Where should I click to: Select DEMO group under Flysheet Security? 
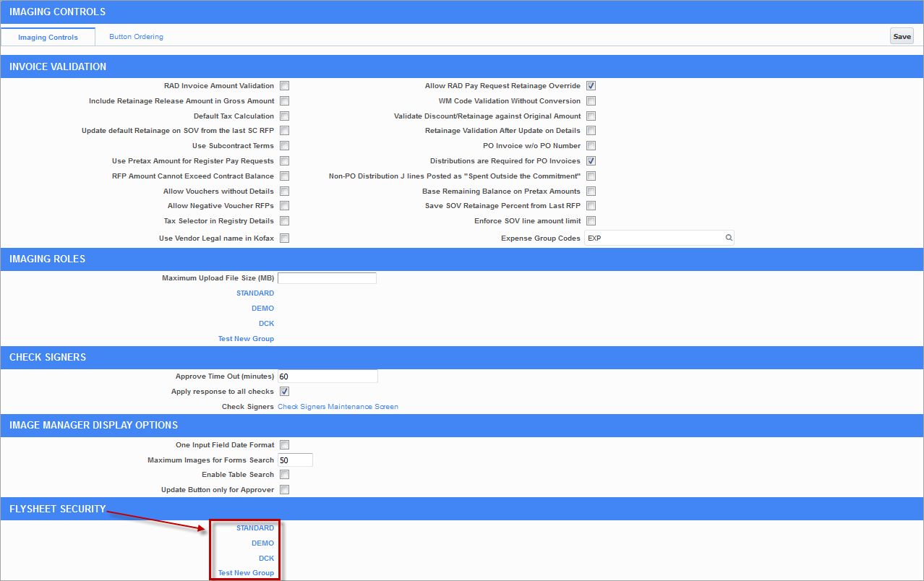coord(263,543)
